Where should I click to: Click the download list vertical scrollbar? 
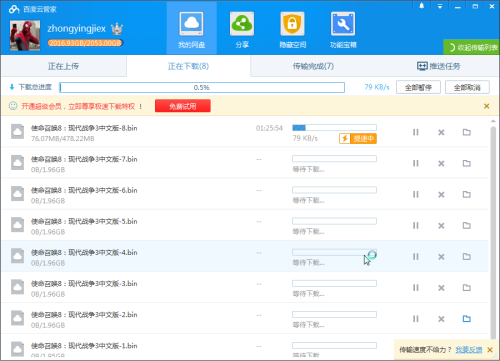click(493, 233)
